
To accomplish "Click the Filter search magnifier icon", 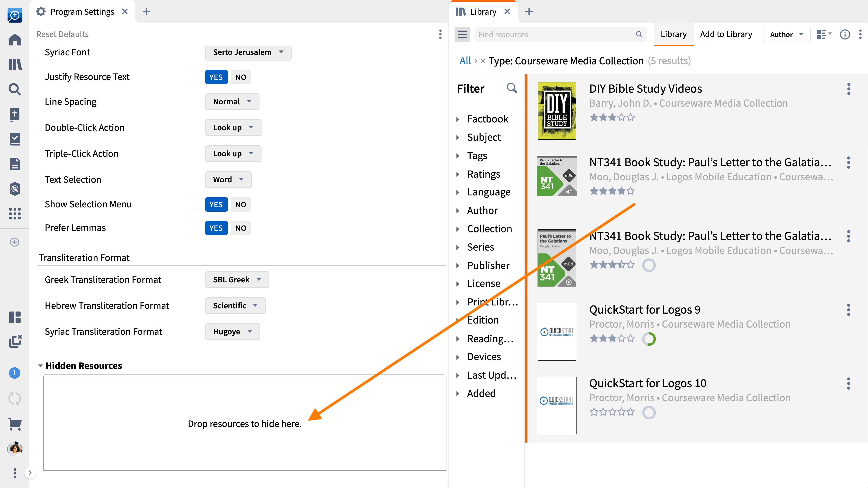I will click(512, 88).
